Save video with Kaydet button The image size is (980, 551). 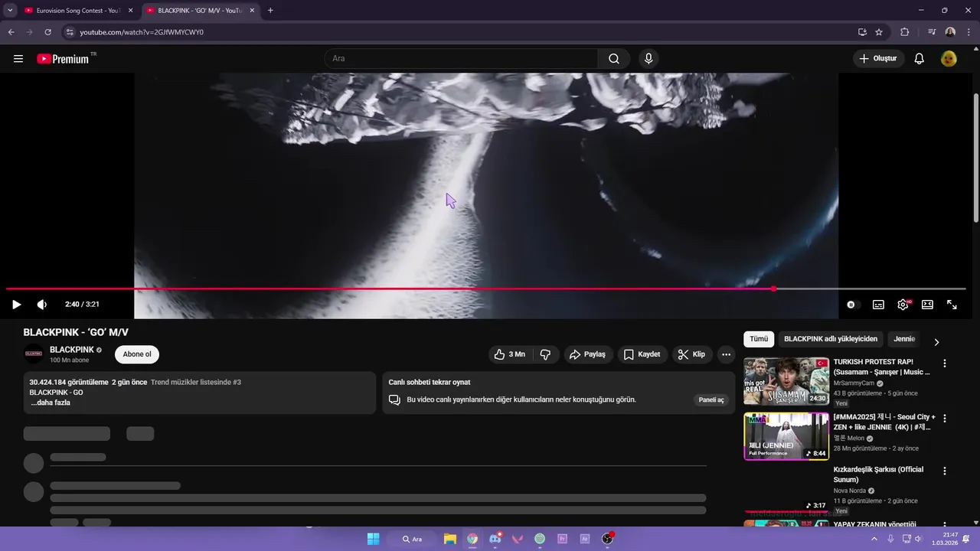[x=642, y=354]
